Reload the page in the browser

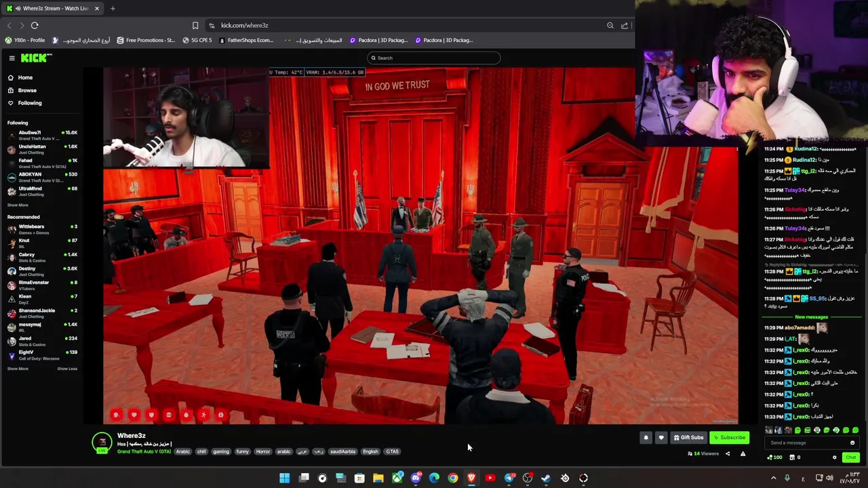pos(35,25)
